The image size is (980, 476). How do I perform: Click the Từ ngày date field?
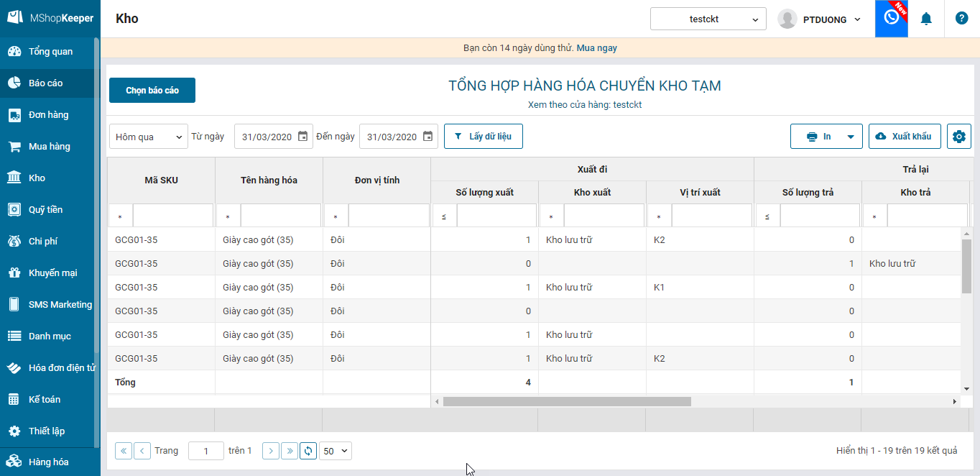coord(267,137)
